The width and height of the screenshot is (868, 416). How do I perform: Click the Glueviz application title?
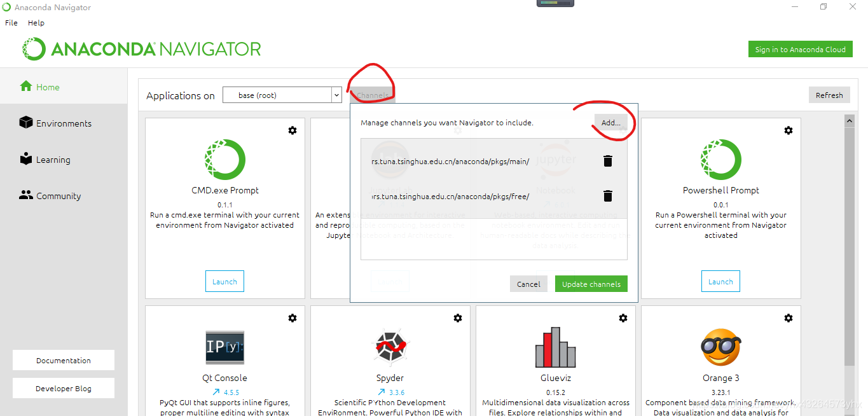[555, 378]
